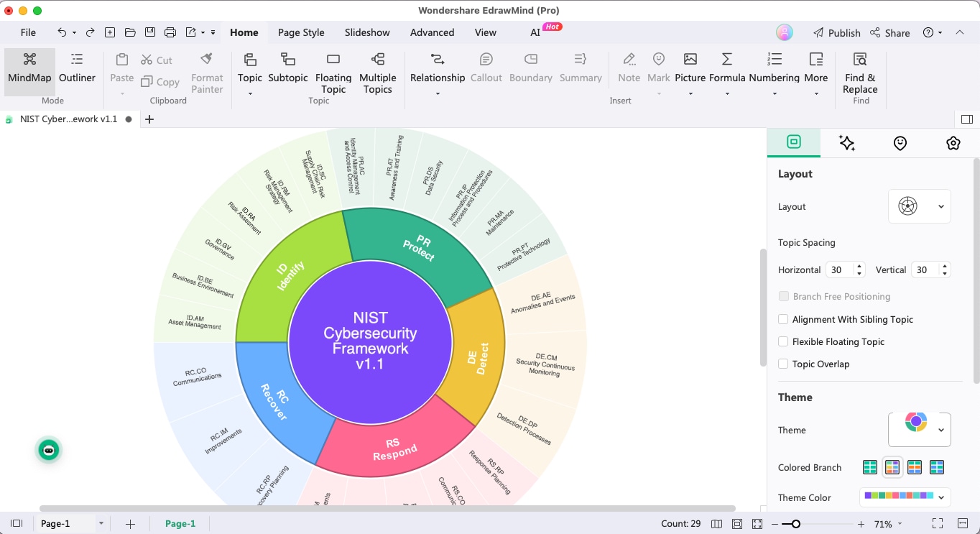Expand the More insert options
Screen dimensions: 980x534
816,93
